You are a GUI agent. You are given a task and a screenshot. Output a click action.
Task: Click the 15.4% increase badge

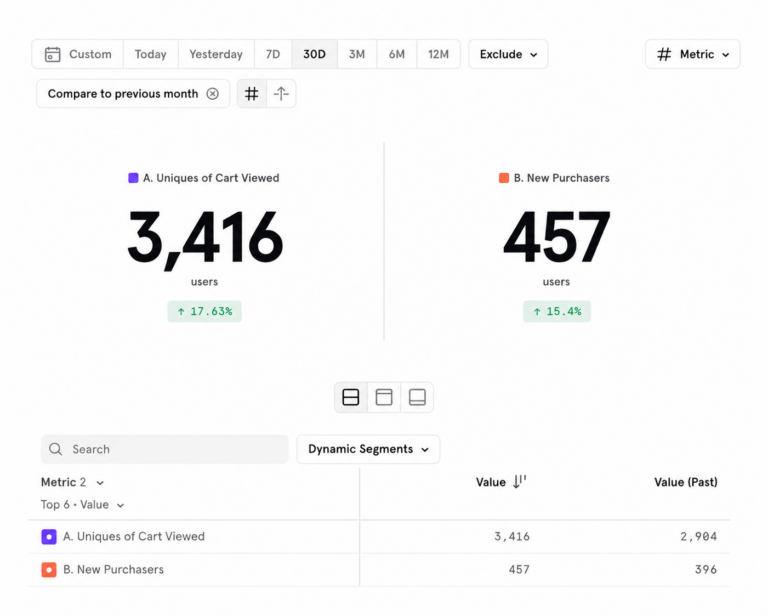click(557, 311)
